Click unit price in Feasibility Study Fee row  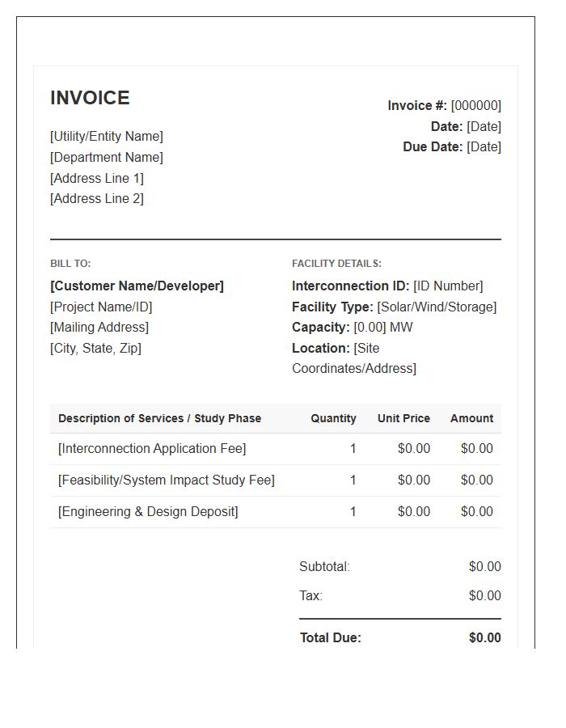(414, 480)
